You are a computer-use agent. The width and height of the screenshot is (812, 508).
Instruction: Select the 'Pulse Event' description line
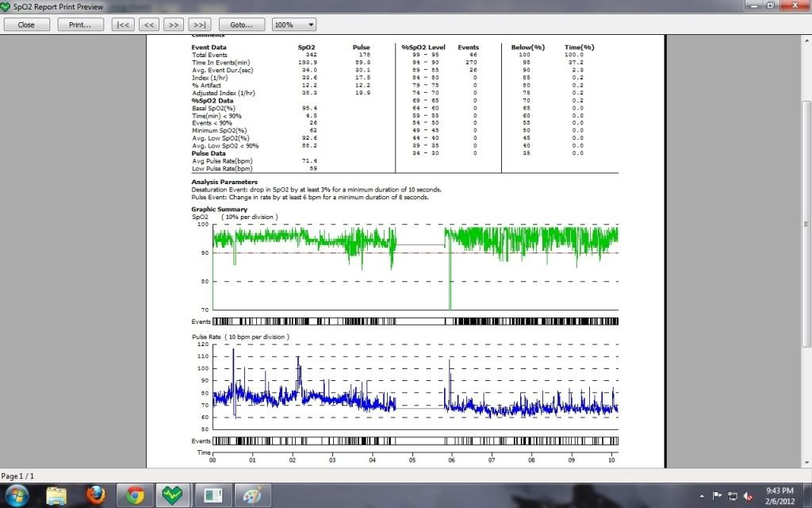tap(310, 197)
